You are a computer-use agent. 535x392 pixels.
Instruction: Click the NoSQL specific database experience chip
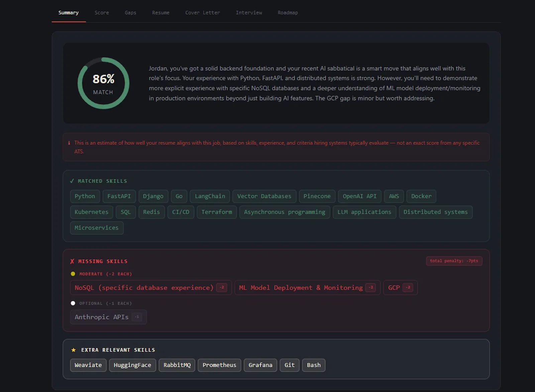pos(151,288)
